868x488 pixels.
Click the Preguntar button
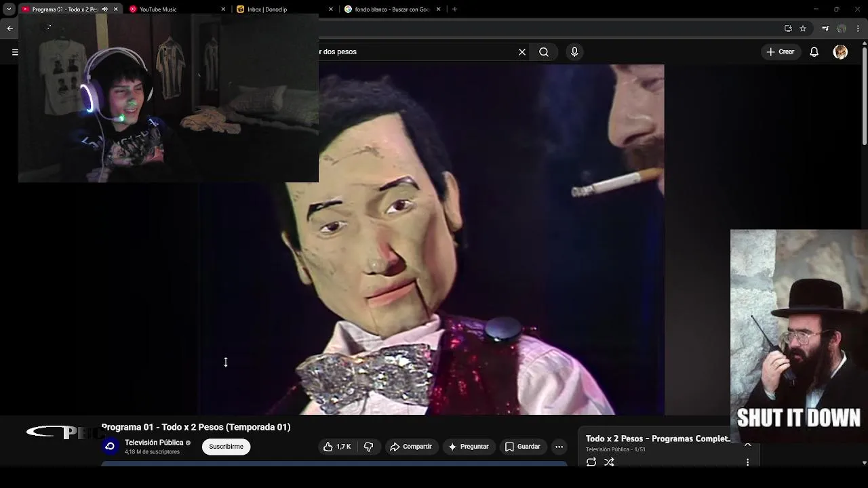469,447
